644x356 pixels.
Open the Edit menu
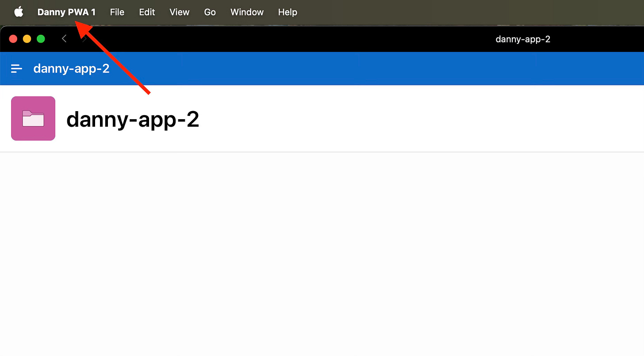tap(147, 12)
